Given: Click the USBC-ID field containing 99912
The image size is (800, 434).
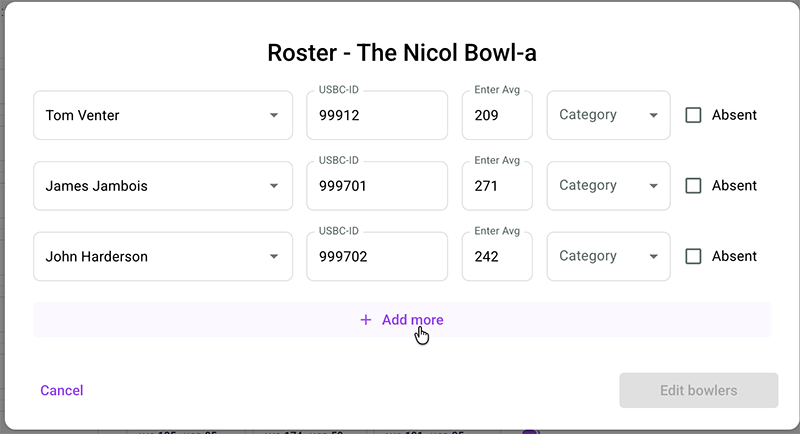Looking at the screenshot, I should (x=377, y=115).
